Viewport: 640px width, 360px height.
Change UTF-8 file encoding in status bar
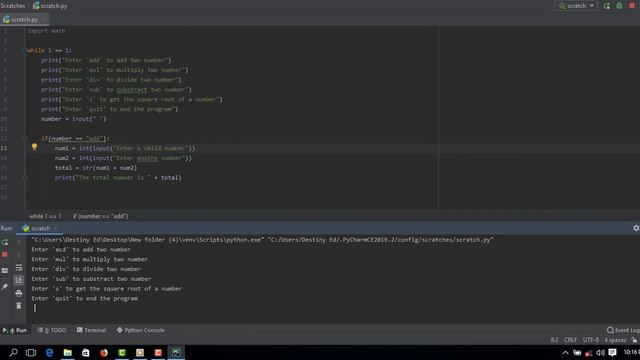591,340
